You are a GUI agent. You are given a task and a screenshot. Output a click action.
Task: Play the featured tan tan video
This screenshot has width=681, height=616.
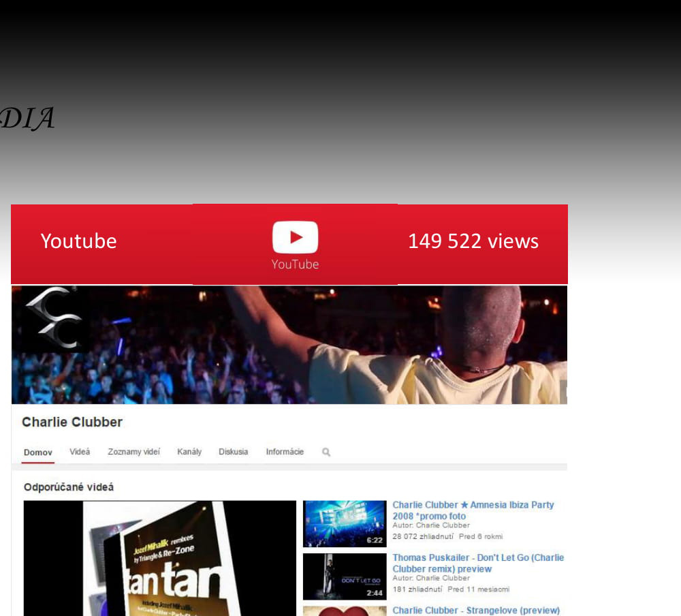160,558
